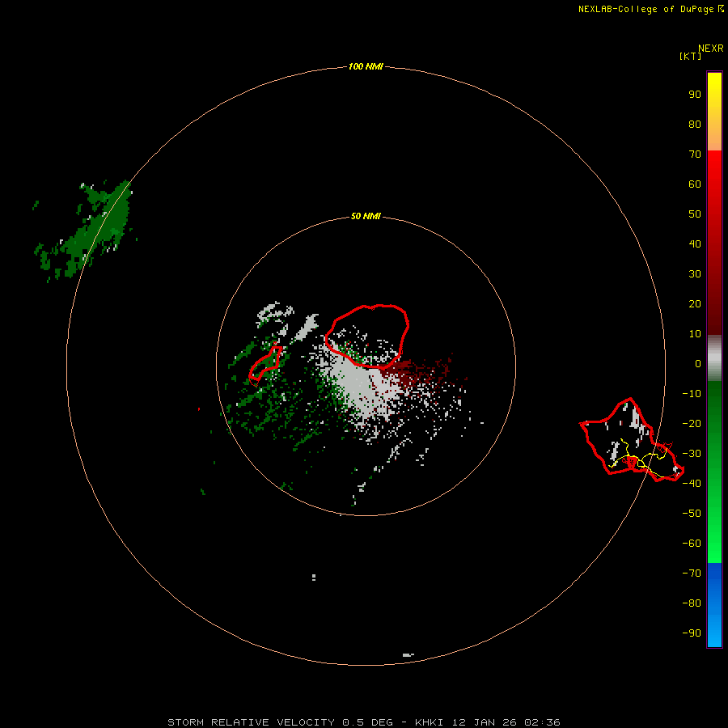The image size is (728, 728).
Task: Click the -10 value on the velocity scale
Action: tap(692, 394)
